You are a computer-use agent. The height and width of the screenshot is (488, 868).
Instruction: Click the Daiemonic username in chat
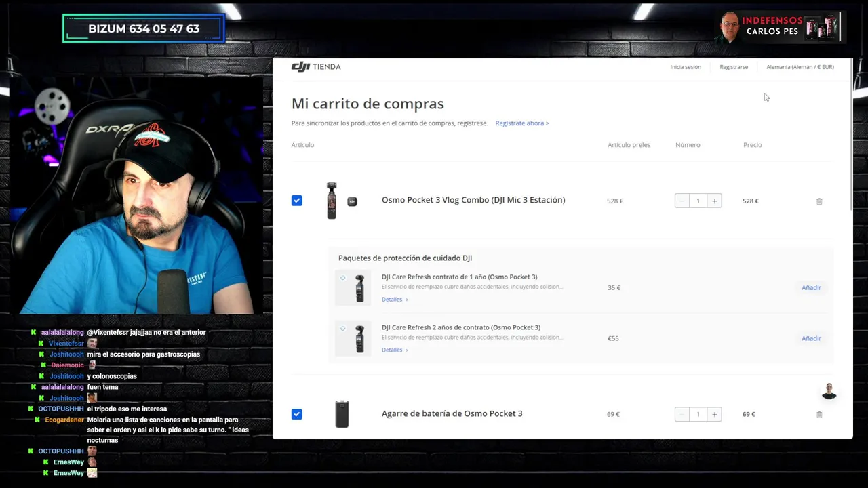pos(68,365)
